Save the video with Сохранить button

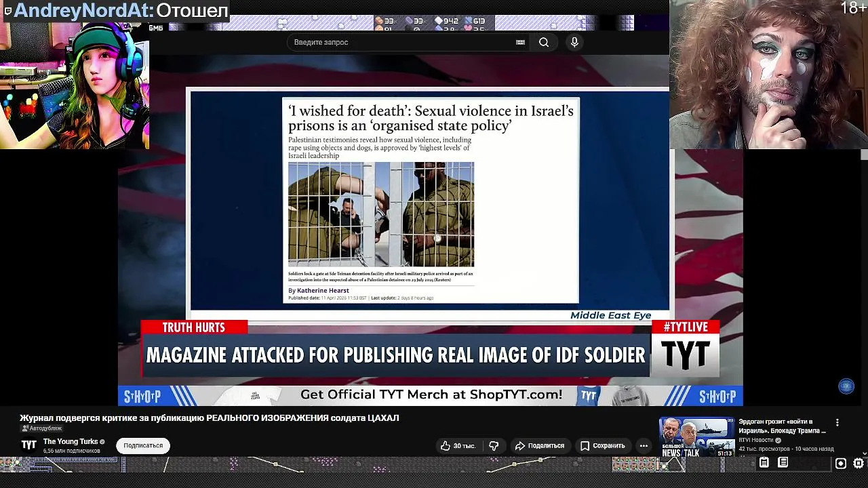(602, 445)
